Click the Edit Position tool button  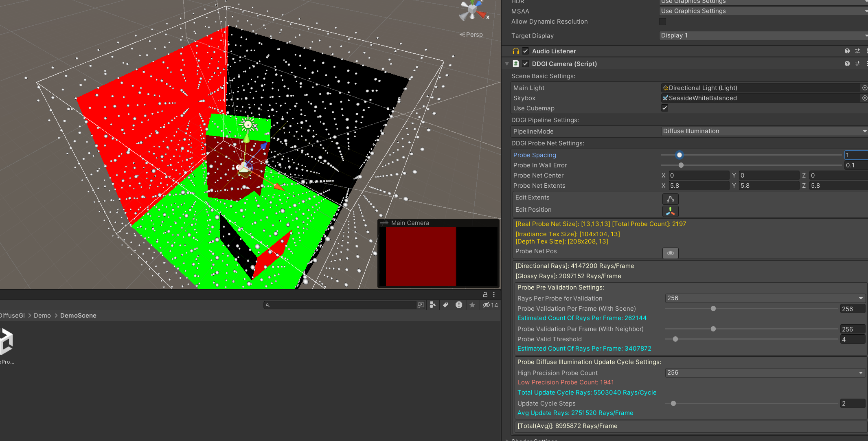pyautogui.click(x=670, y=211)
